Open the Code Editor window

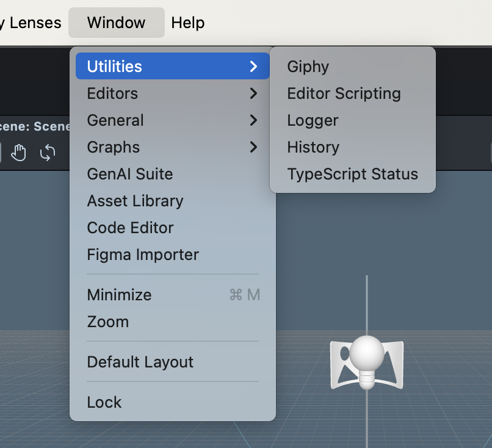(130, 228)
